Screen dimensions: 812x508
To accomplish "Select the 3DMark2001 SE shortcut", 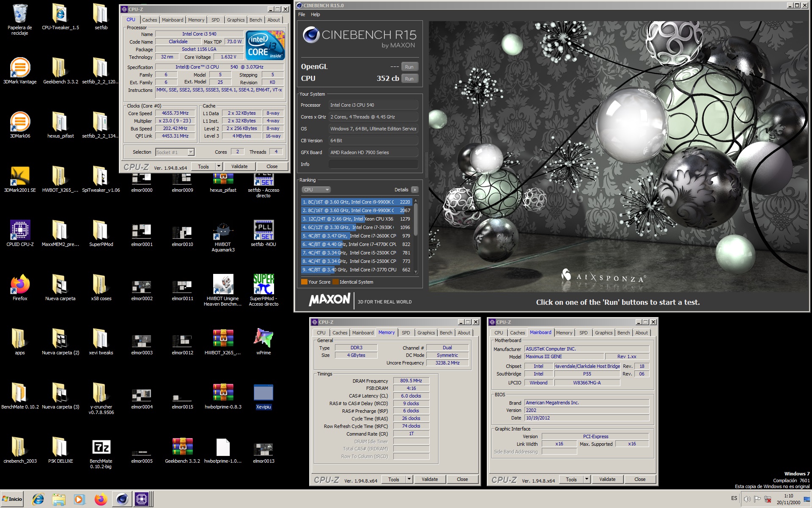I will (20, 179).
